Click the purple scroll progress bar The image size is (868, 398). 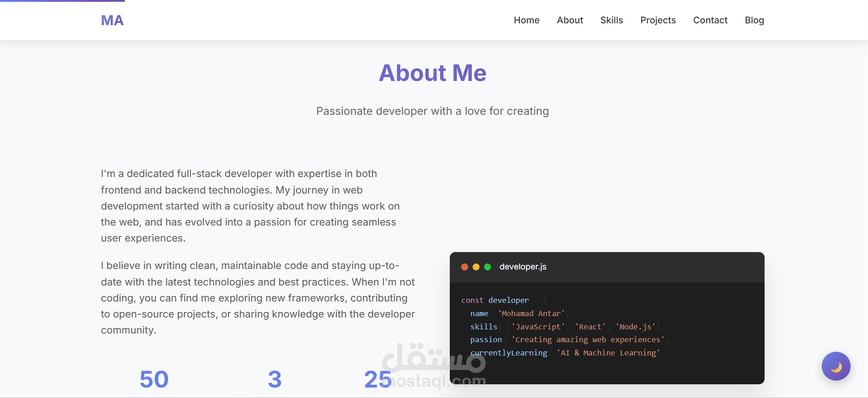(62, 1)
